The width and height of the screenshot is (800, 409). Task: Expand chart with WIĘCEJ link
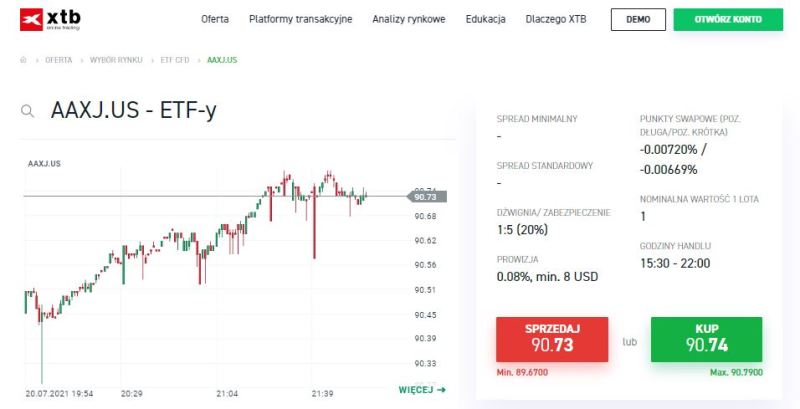point(422,390)
